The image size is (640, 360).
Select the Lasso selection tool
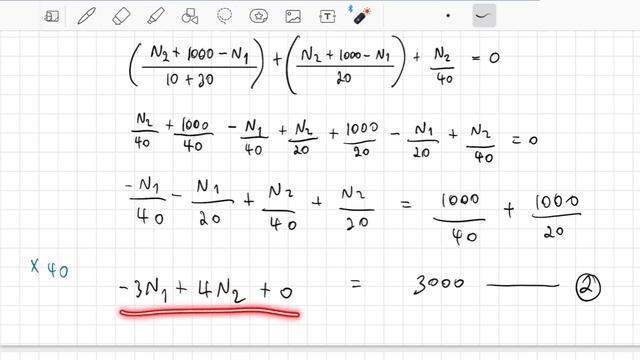(224, 16)
